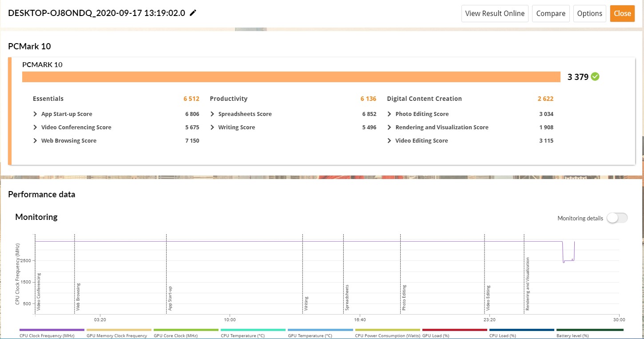Click the 16:40 time axis label

360,319
